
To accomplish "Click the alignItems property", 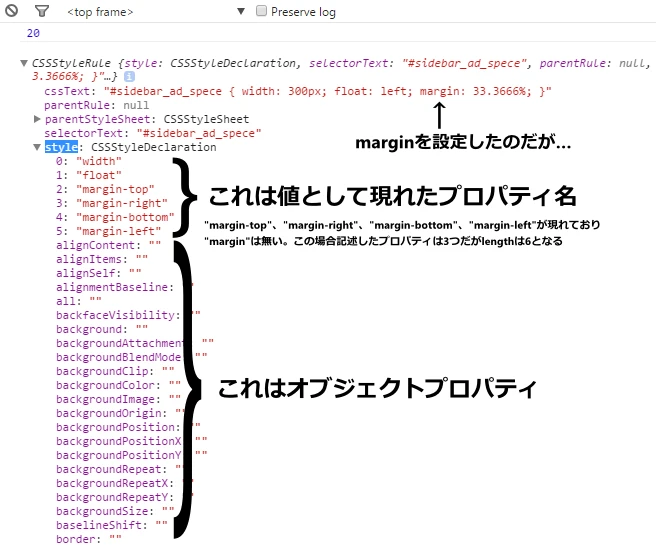I will tap(102, 259).
